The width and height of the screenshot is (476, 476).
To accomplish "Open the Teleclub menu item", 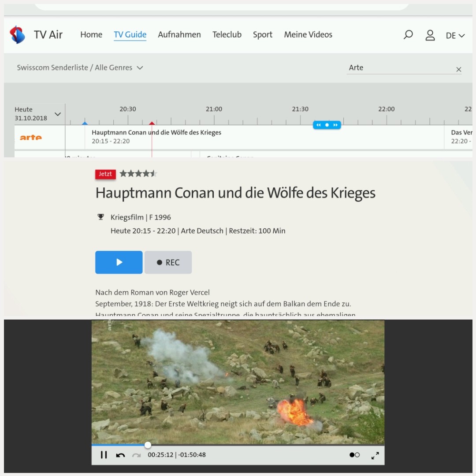I will [227, 35].
